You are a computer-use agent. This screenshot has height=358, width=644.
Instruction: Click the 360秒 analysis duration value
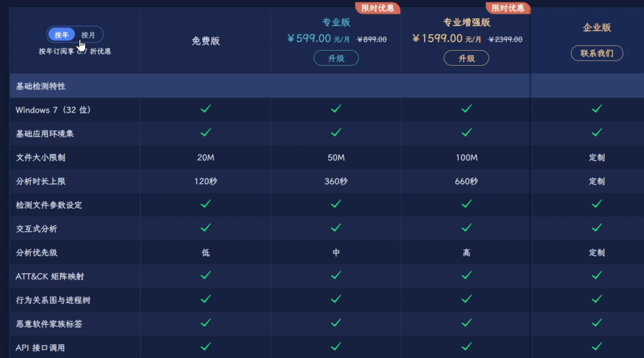pos(336,181)
